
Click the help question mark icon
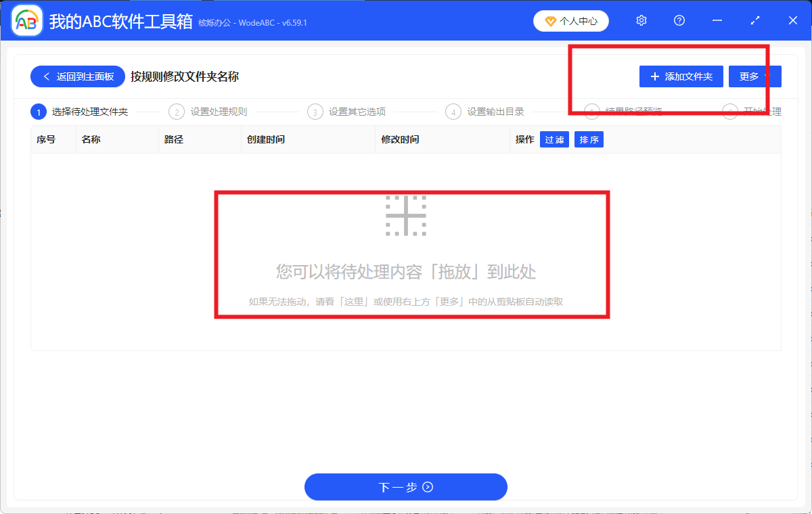point(679,20)
